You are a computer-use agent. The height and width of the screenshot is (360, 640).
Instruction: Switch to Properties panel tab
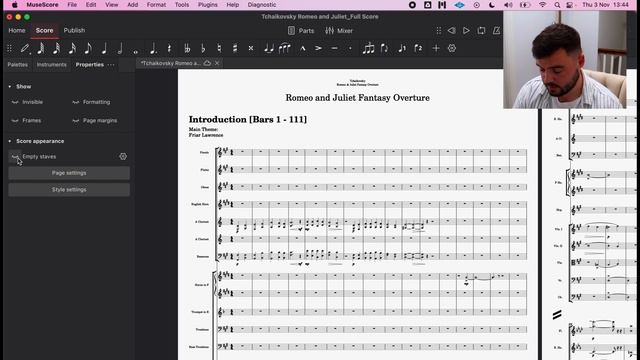[x=89, y=64]
